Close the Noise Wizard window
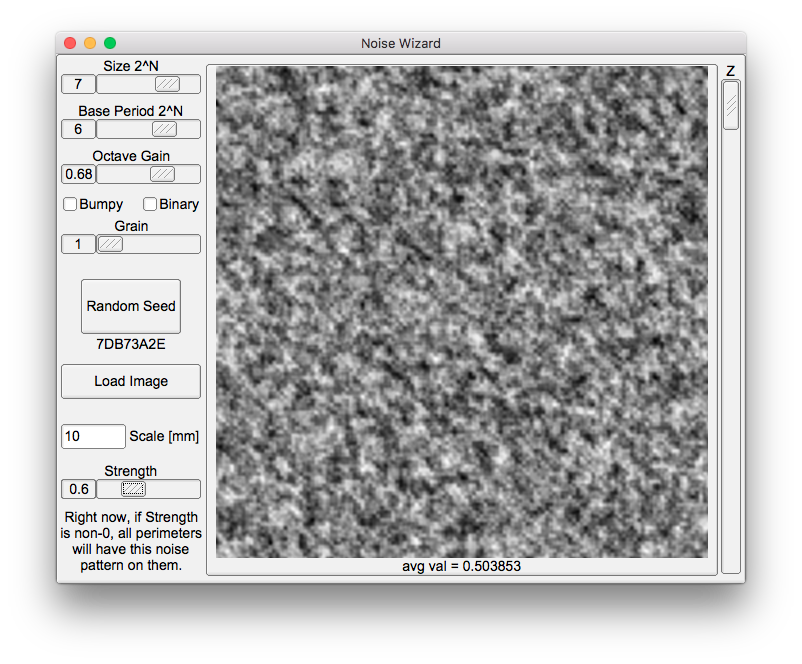Screen dimensions: 802x664 [x=70, y=43]
